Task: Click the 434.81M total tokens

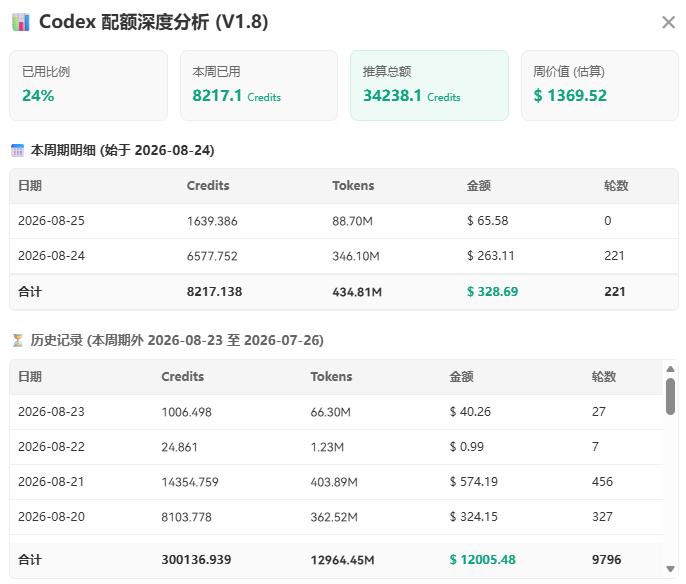Action: (x=357, y=292)
